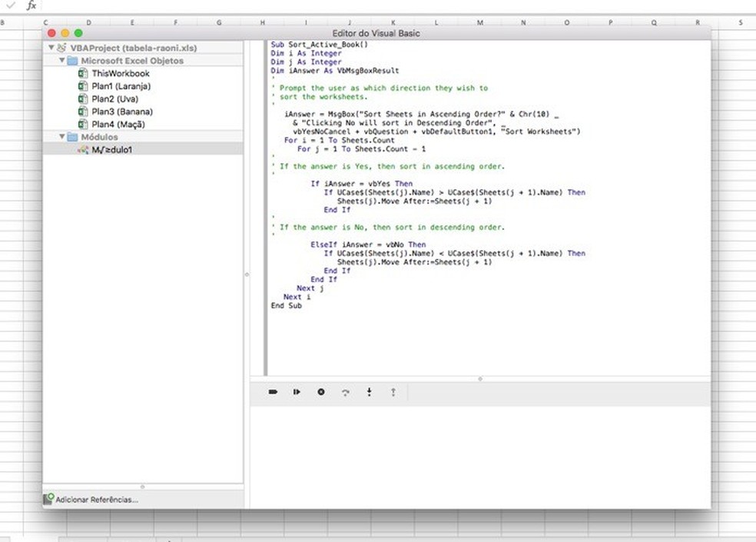This screenshot has width=756, height=542.
Task: Click the Step Into down-arrow icon
Action: click(370, 392)
